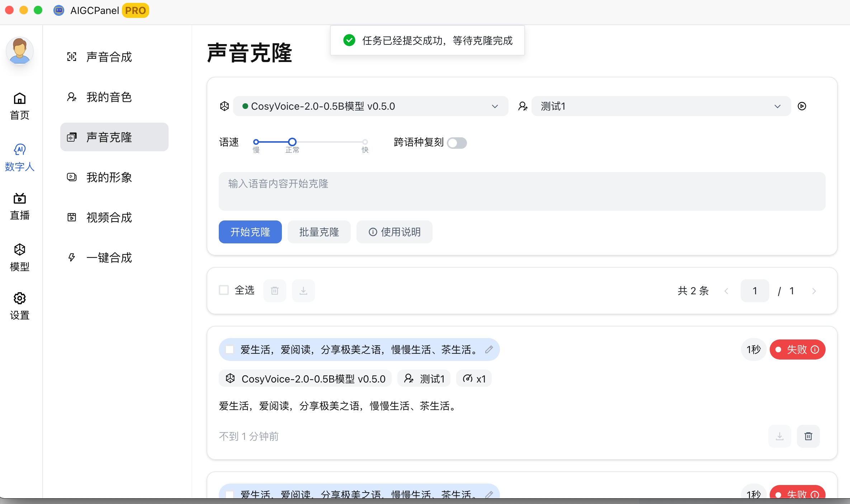Check the first task's checkbox
Image resolution: width=850 pixels, height=504 pixels.
coord(230,350)
